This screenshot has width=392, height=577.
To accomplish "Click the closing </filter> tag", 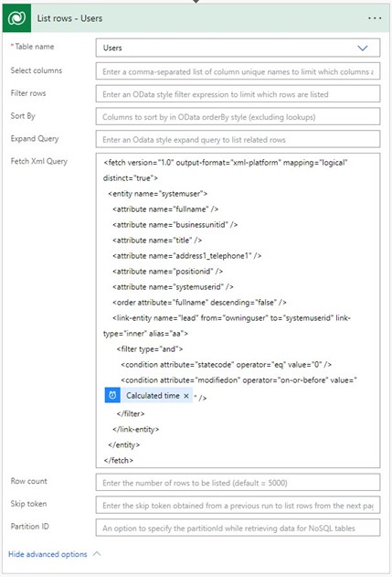I will 131,413.
